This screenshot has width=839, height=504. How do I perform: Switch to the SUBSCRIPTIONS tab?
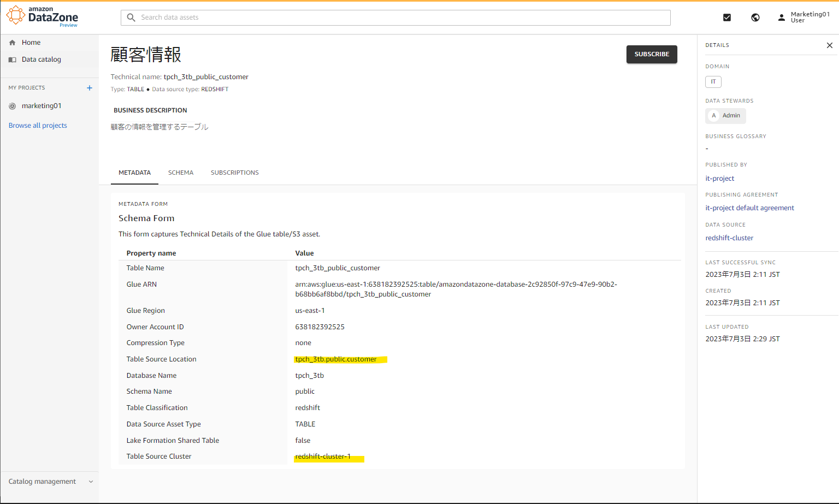point(235,173)
